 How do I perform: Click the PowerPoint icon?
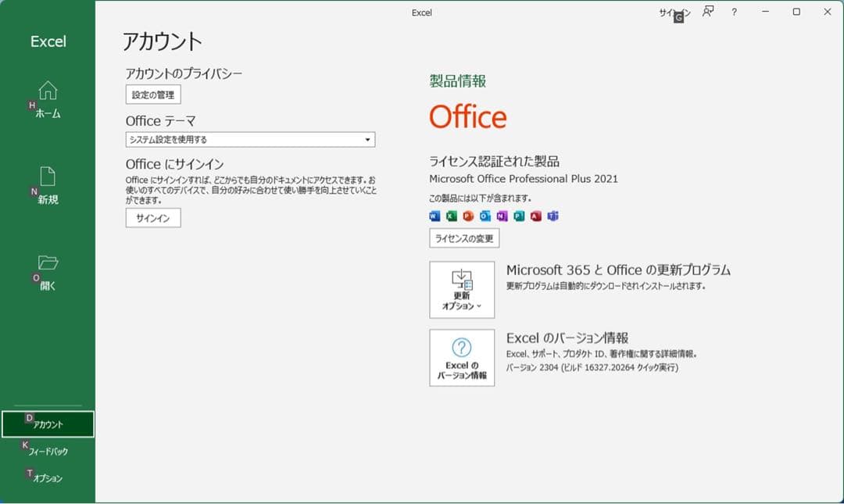coord(468,216)
